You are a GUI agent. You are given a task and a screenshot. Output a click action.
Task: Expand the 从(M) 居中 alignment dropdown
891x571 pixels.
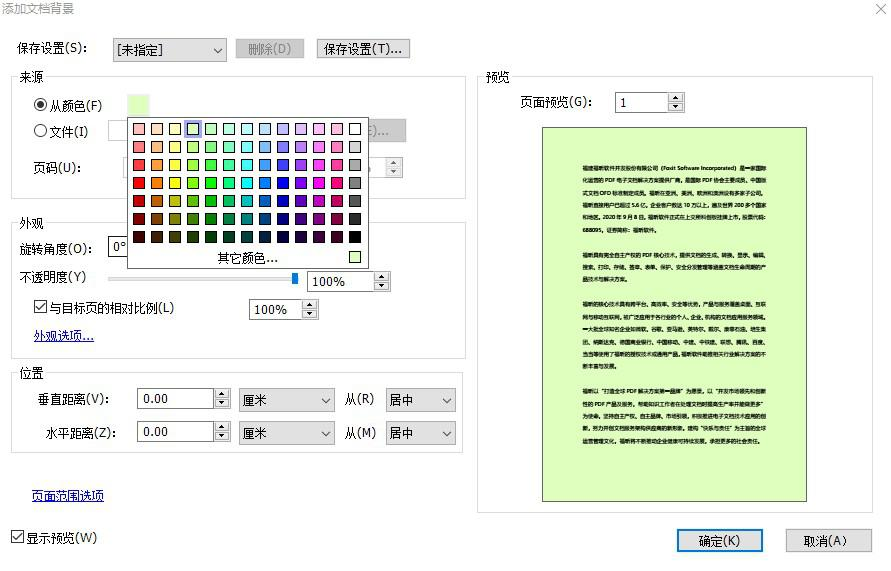[x=419, y=433]
